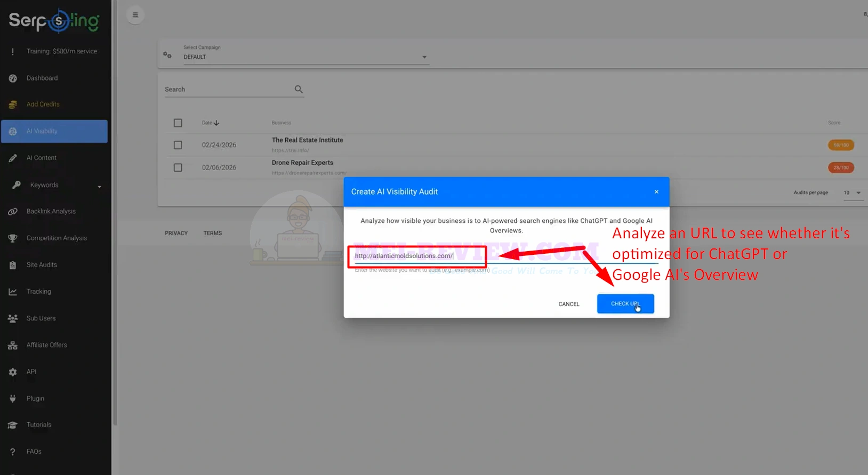Open the Tracking menu label
868x475 pixels.
[x=39, y=292]
